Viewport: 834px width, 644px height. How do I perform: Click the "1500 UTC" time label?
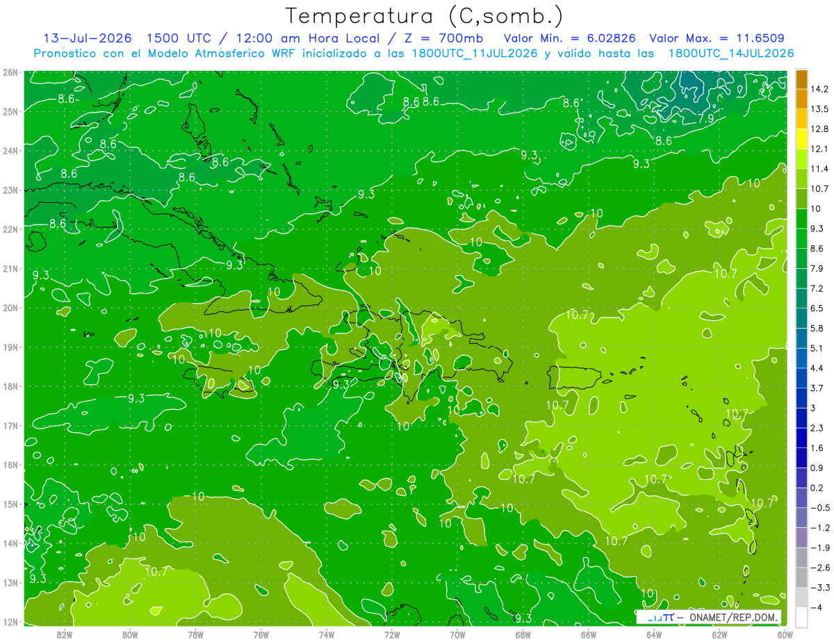tap(179, 38)
